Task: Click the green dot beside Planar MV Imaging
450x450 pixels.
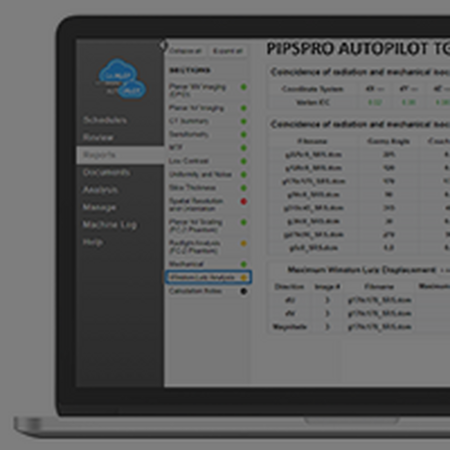Action: coord(244,87)
